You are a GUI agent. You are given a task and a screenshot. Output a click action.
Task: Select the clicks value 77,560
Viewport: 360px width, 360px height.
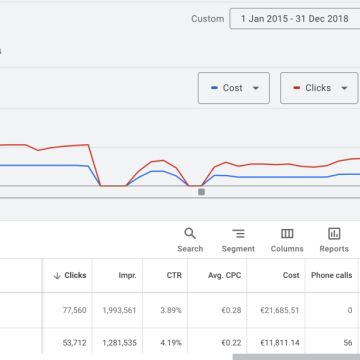[74, 310]
